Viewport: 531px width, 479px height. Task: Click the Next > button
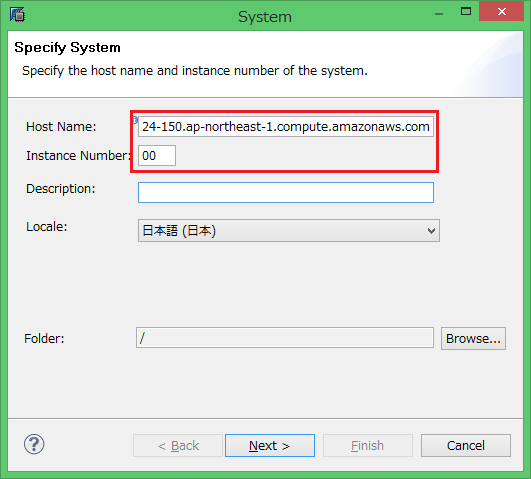pos(270,445)
